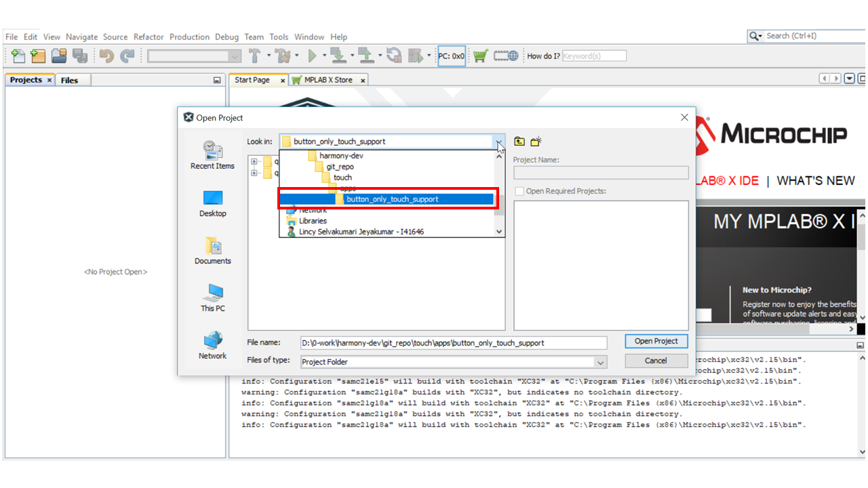Cancel the Open Project dialog

pyautogui.click(x=656, y=361)
